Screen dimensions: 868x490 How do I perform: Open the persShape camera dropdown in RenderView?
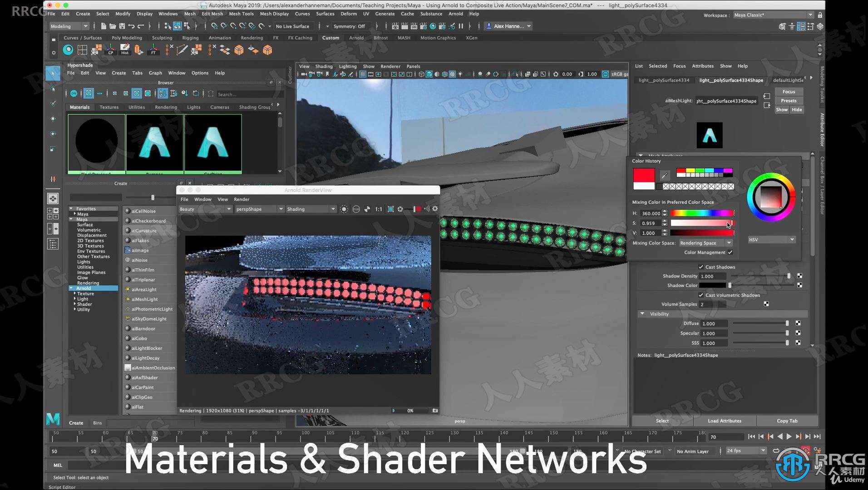259,209
